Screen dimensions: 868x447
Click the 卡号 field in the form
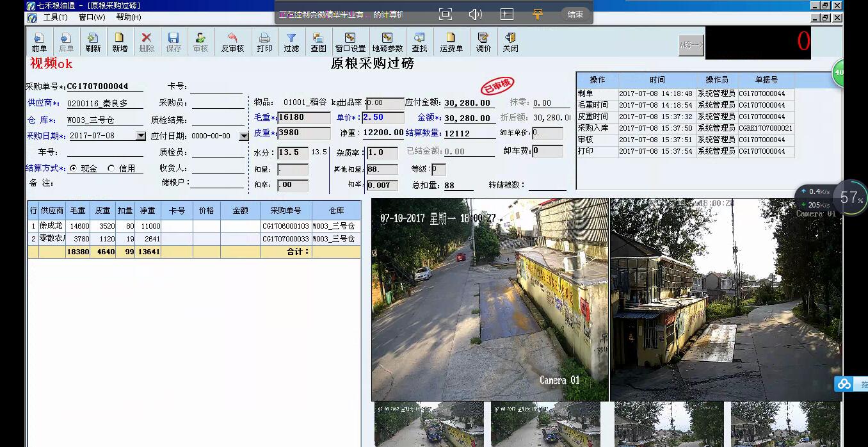point(216,87)
